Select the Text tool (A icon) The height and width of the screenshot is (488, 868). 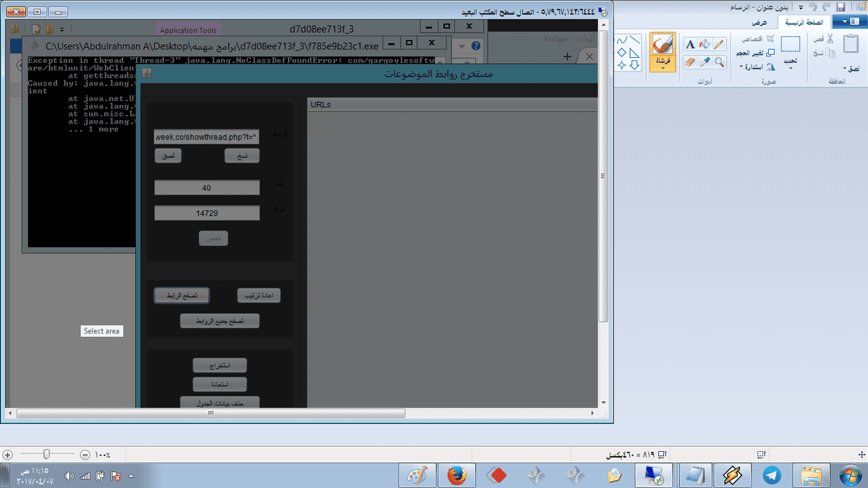coord(689,45)
